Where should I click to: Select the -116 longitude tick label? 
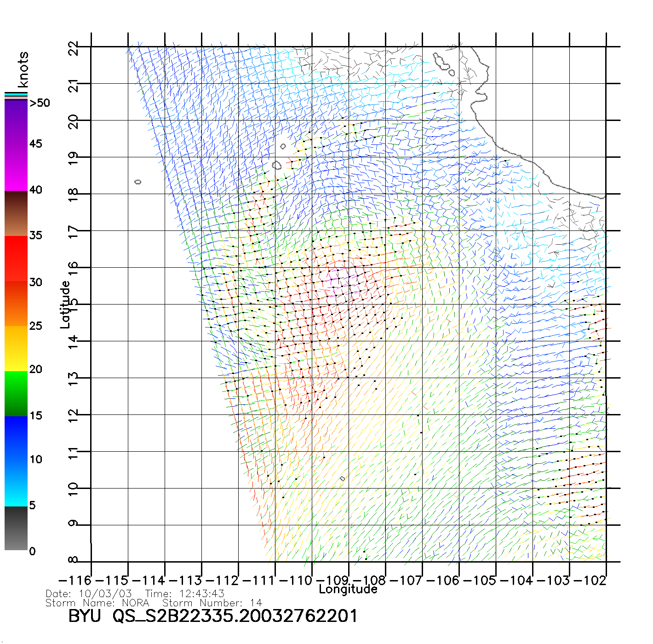click(x=75, y=581)
